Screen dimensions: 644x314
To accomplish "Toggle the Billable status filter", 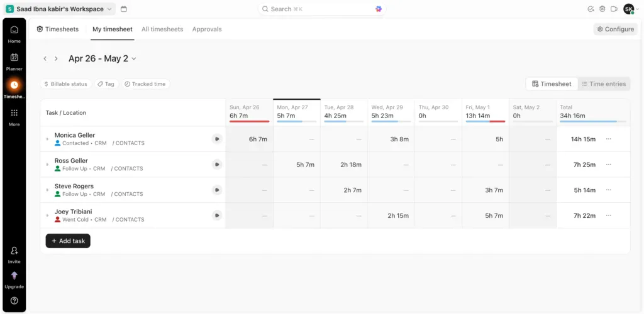I will [65, 84].
